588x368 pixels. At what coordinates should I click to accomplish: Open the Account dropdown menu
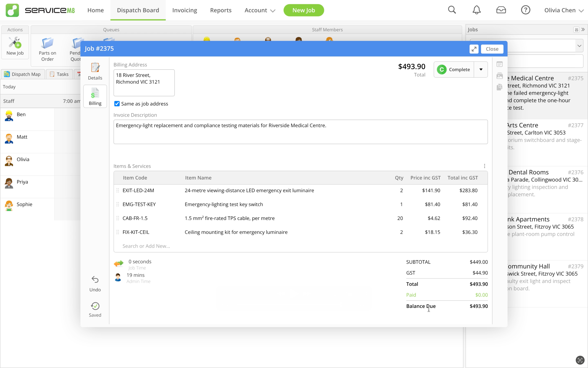[x=260, y=10]
